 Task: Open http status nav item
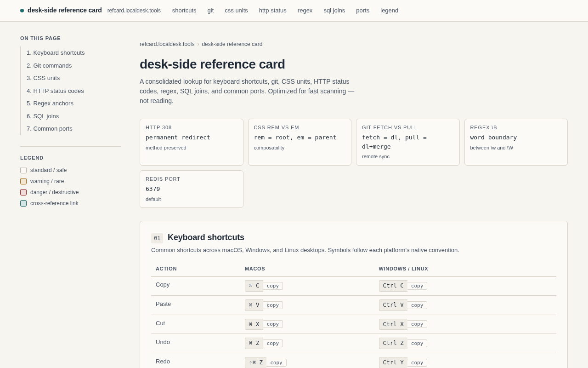point(272,10)
